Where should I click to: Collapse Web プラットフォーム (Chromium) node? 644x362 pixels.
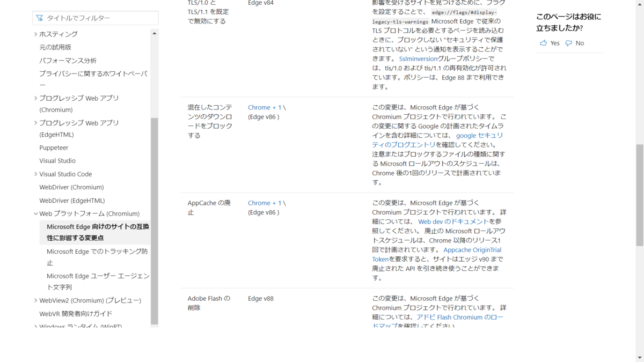(x=36, y=213)
